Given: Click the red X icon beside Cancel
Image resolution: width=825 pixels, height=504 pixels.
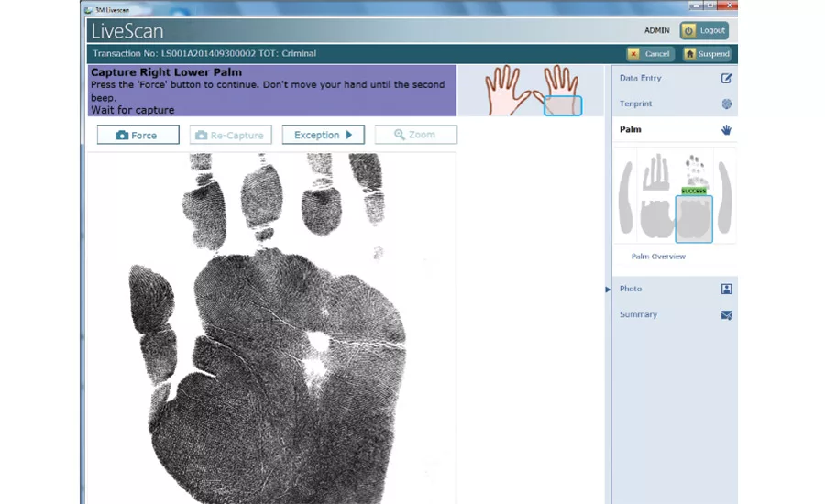Looking at the screenshot, I should [633, 54].
